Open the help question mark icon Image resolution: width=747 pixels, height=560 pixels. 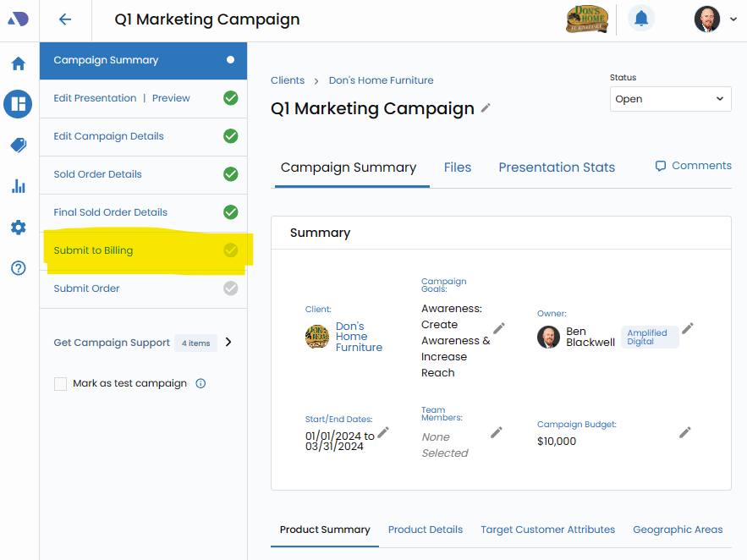(18, 268)
